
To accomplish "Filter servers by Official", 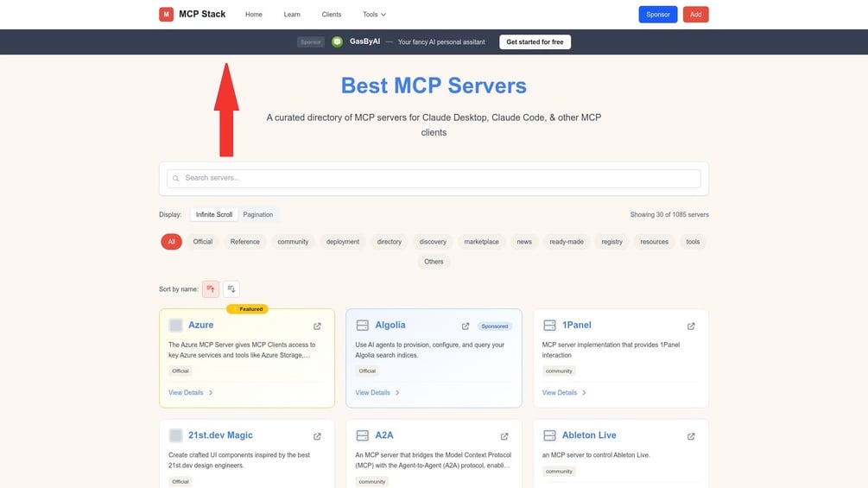I will pos(203,242).
